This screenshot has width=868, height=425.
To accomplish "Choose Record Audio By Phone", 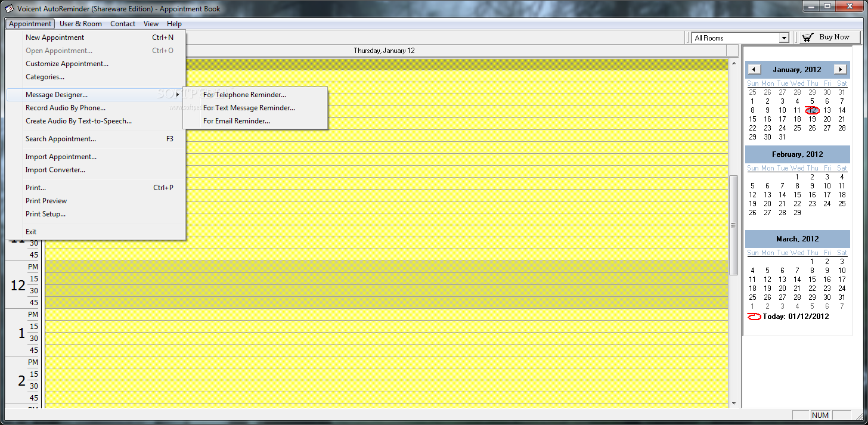I will 96,108.
